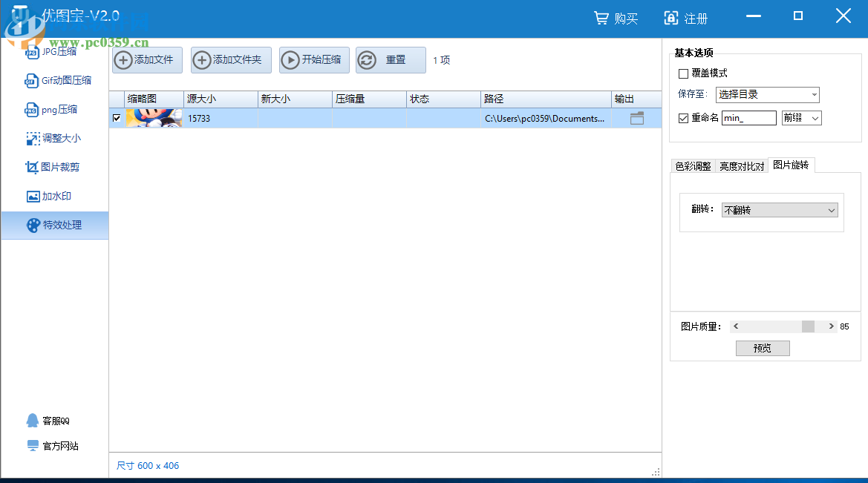Screen dimensions: 868x483
Task: Open the Gif动图压缩 sidebar item
Action: (58, 80)
